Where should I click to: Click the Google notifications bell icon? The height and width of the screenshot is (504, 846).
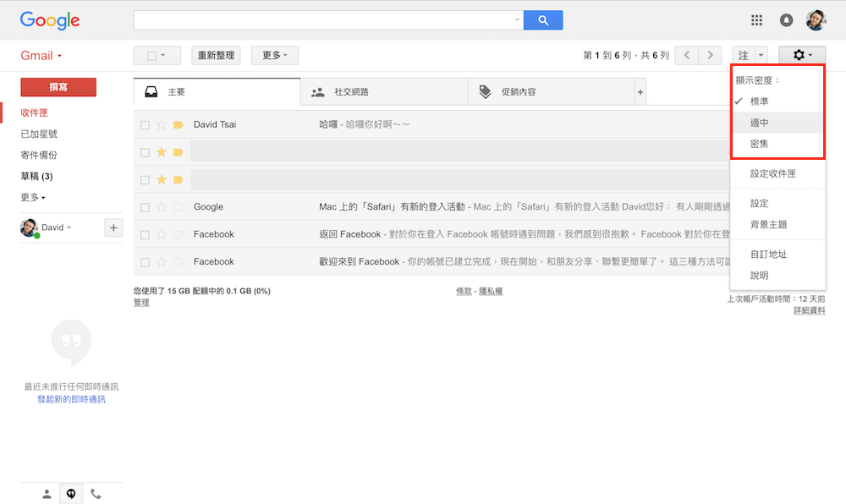787,20
